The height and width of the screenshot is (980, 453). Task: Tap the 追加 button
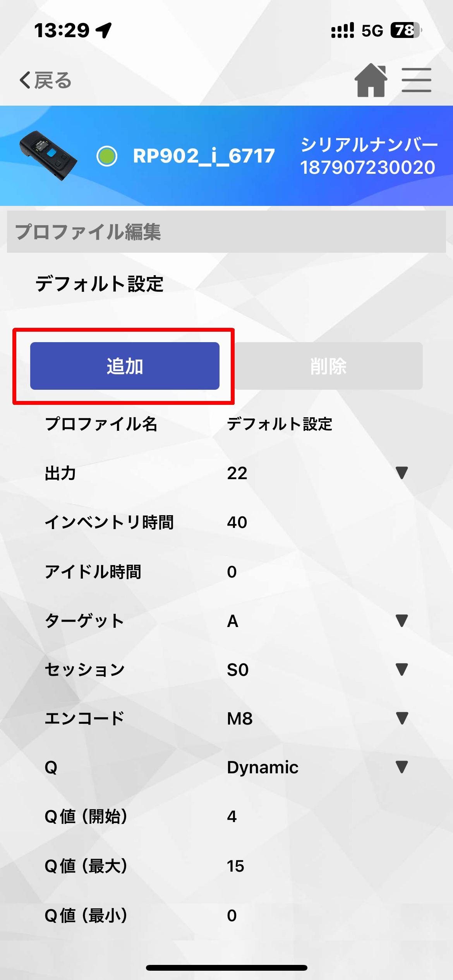125,366
